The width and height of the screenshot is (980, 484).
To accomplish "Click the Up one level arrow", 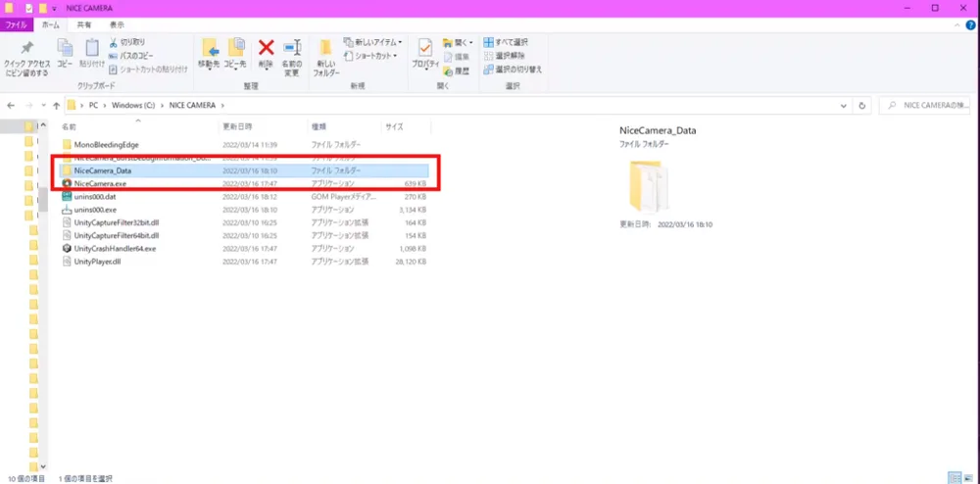I will 57,106.
